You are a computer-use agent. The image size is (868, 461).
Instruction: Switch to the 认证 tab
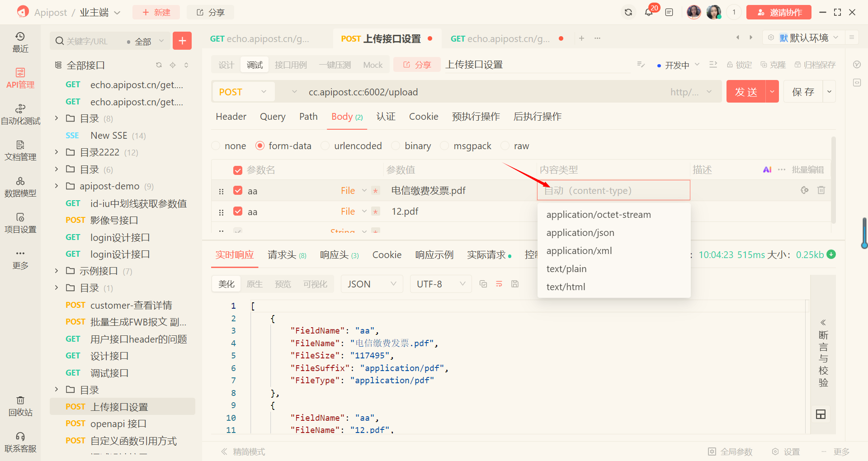tap(386, 117)
